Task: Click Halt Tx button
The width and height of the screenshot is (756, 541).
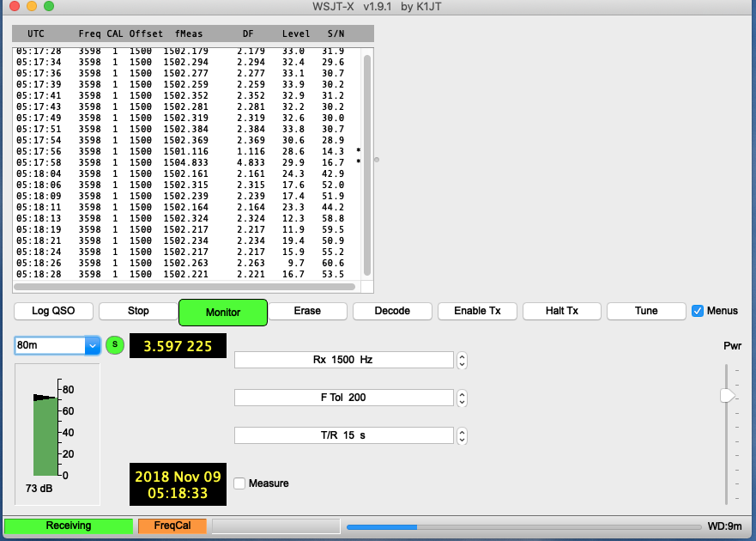Action: 562,311
